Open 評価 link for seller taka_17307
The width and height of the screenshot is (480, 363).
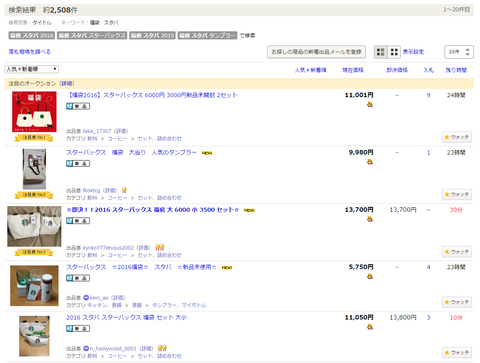(x=121, y=131)
